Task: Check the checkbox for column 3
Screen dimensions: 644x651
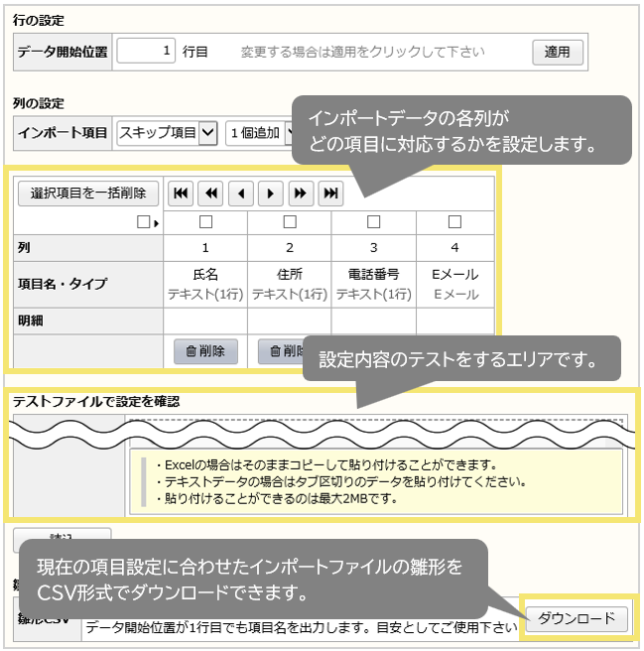Action: (373, 221)
